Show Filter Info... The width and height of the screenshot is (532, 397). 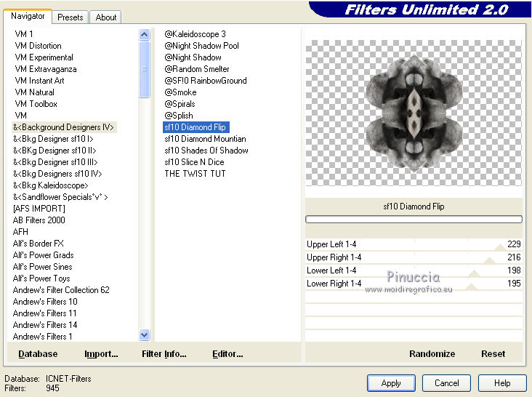click(164, 354)
